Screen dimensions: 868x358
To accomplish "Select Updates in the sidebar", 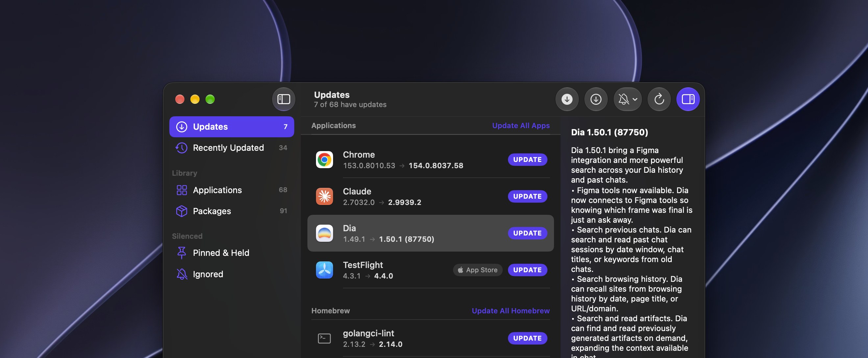I will click(231, 127).
